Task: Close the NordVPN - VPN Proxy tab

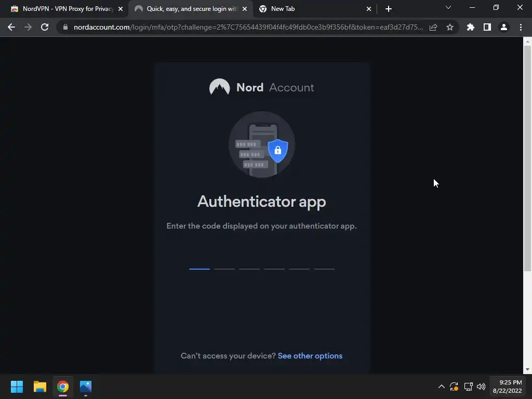Action: pos(121,9)
